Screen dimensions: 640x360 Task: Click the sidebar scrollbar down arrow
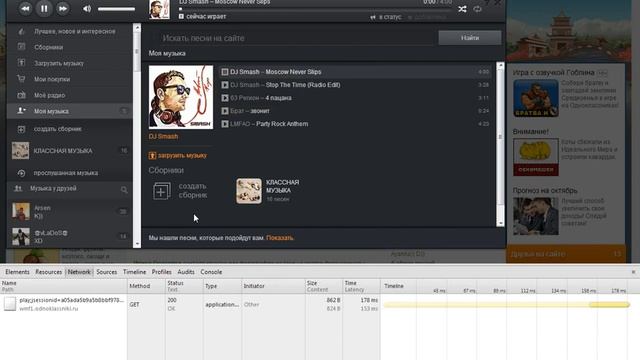tap(137, 244)
